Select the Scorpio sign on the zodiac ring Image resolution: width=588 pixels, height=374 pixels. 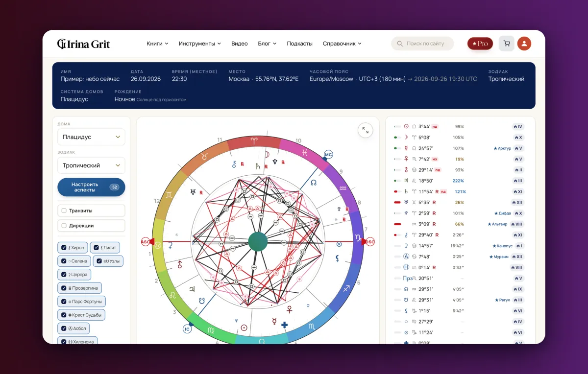click(312, 326)
